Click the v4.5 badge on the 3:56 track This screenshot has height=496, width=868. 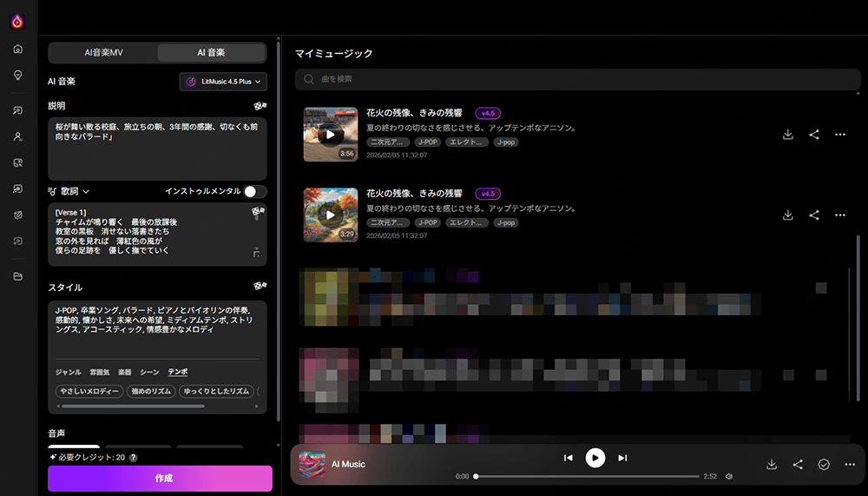click(x=488, y=113)
